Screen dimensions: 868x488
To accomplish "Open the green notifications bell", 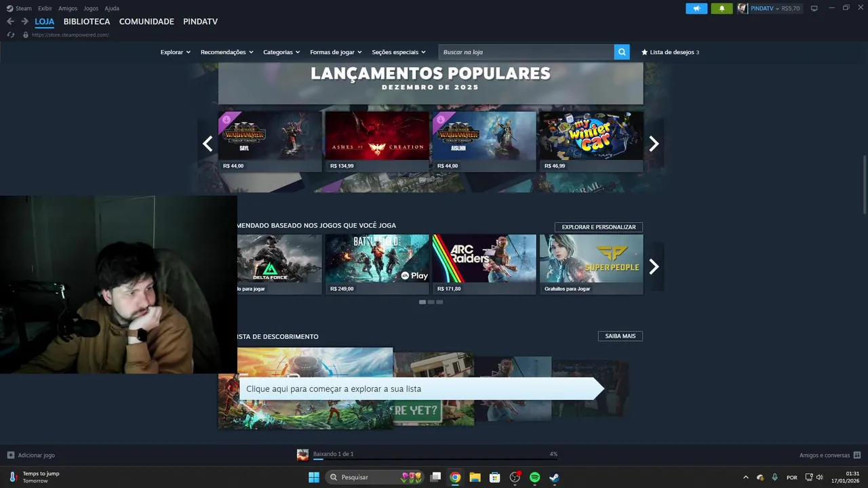I will 722,8.
